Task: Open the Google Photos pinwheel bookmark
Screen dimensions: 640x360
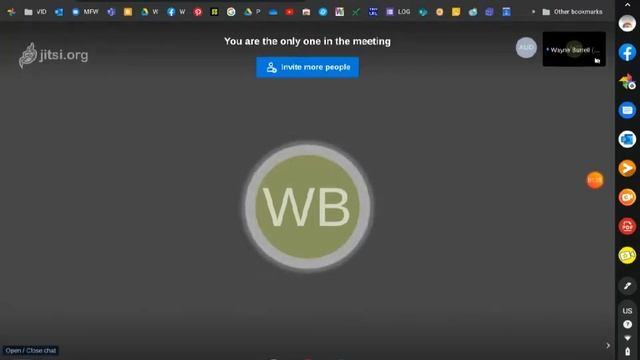Action: pos(11,12)
